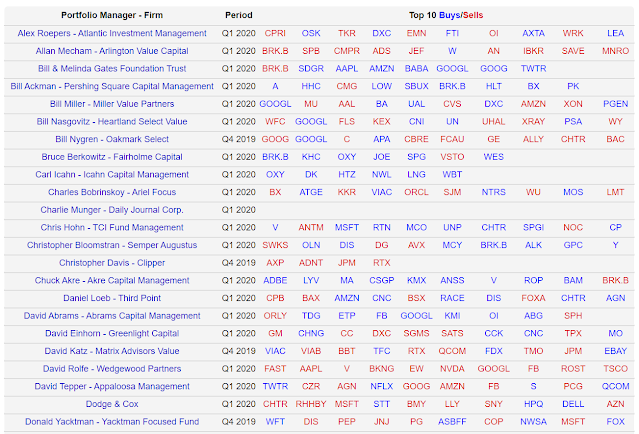Open Christopher Bloomstran - Semper Augustus
The height and width of the screenshot is (434, 639).
[x=112, y=245]
